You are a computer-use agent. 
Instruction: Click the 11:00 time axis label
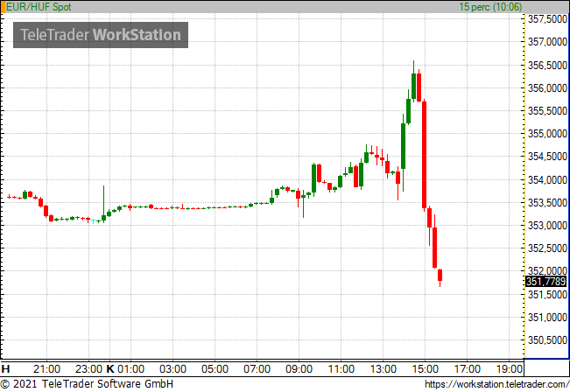coord(341,369)
